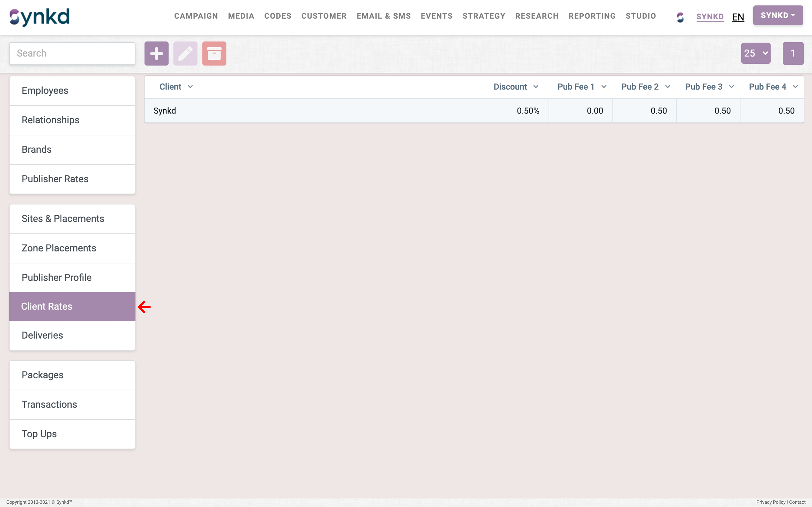
Task: Open the 25 rows per page dropdown
Action: click(755, 53)
